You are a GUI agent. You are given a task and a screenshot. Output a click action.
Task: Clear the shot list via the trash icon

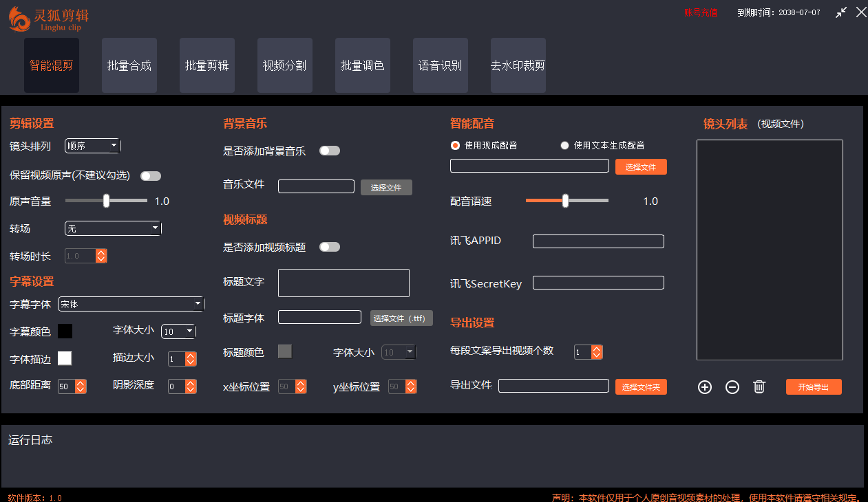(x=759, y=387)
